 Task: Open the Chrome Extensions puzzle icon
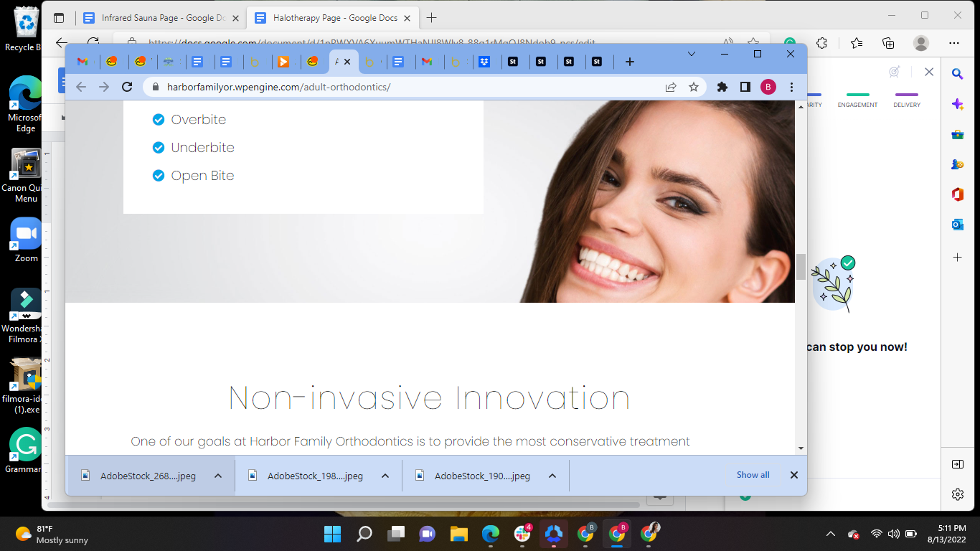pos(722,87)
